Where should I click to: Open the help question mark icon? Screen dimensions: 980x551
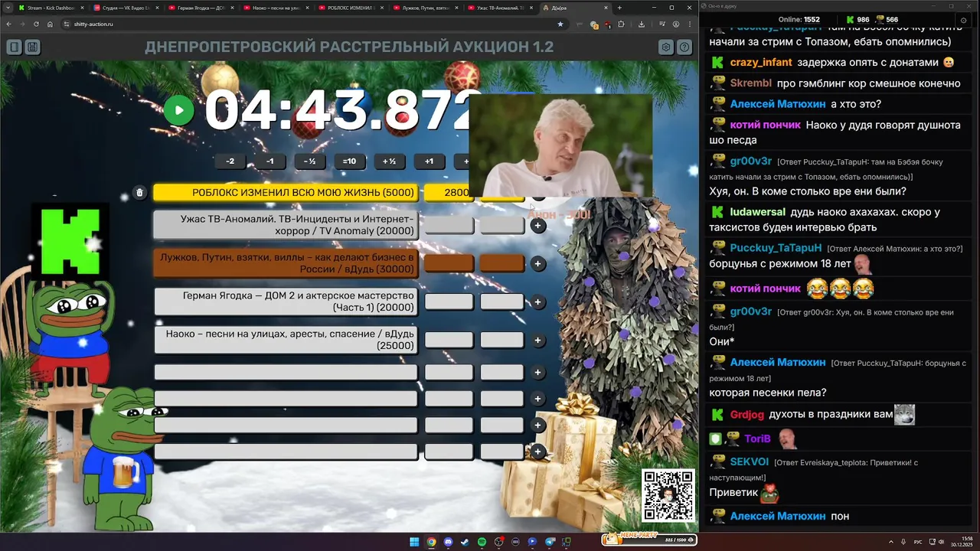pyautogui.click(x=684, y=47)
